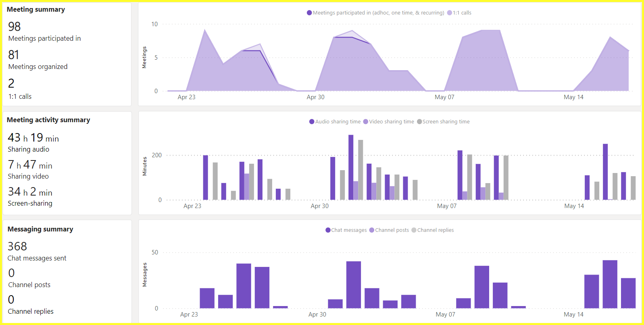Click the 43 h 19 min sharing audio value
644x325 pixels.
(x=33, y=138)
